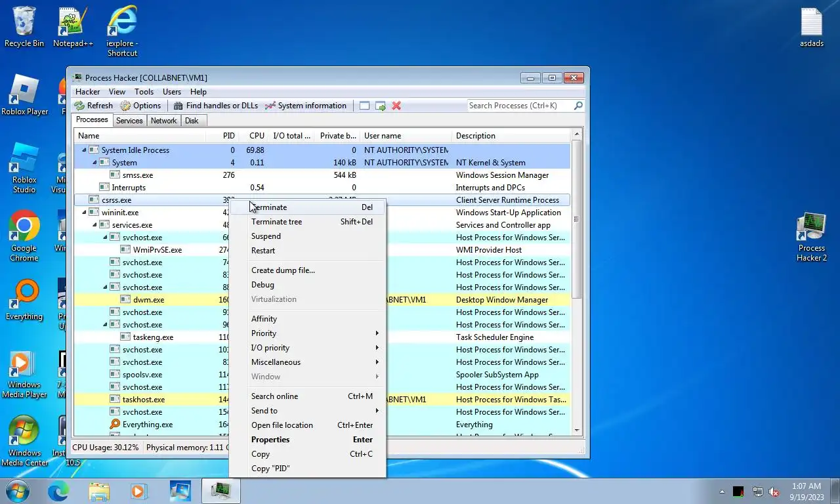
Task: Open the iexplore shortcut on desktop
Action: point(122,31)
